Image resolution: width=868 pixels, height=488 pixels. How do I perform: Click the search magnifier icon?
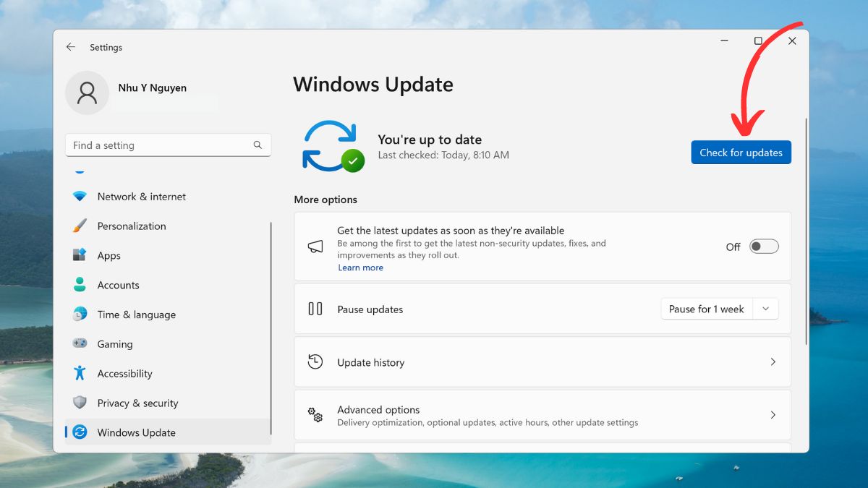click(x=258, y=145)
